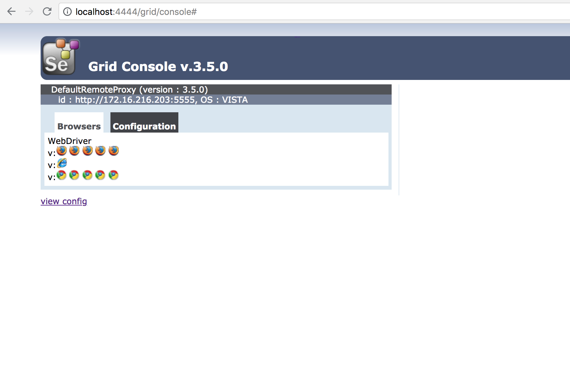Click the fourth Firefox browser icon

pyautogui.click(x=100, y=151)
